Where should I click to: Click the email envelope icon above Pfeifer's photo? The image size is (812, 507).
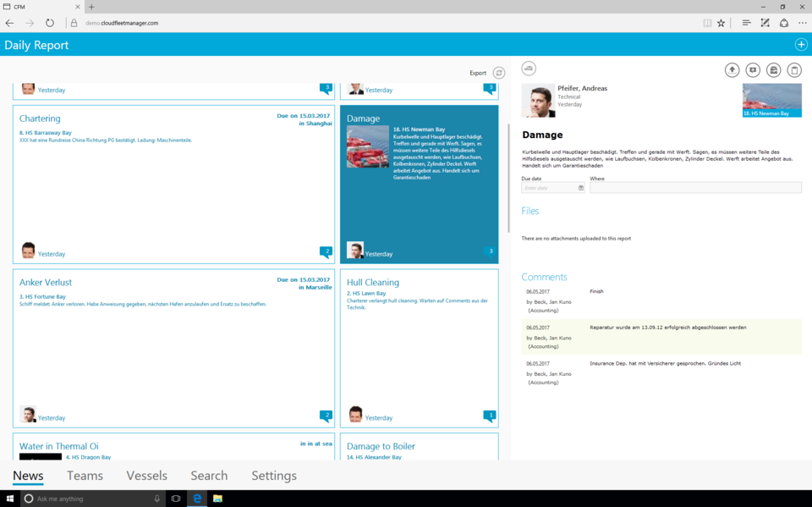coord(529,69)
